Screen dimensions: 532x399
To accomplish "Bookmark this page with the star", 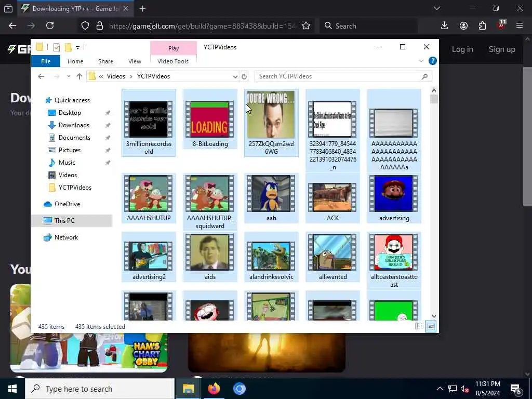I will (x=305, y=26).
